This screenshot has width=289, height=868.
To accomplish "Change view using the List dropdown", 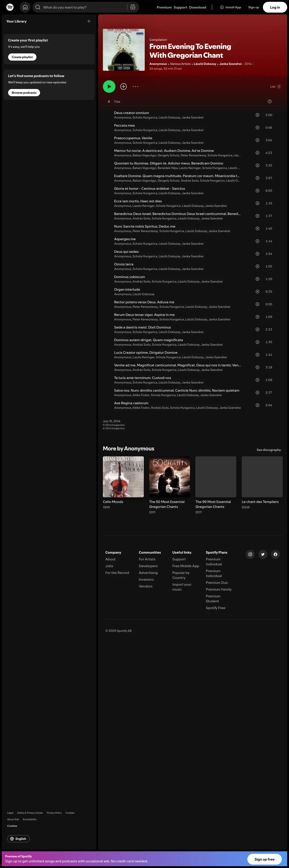I will point(275,87).
